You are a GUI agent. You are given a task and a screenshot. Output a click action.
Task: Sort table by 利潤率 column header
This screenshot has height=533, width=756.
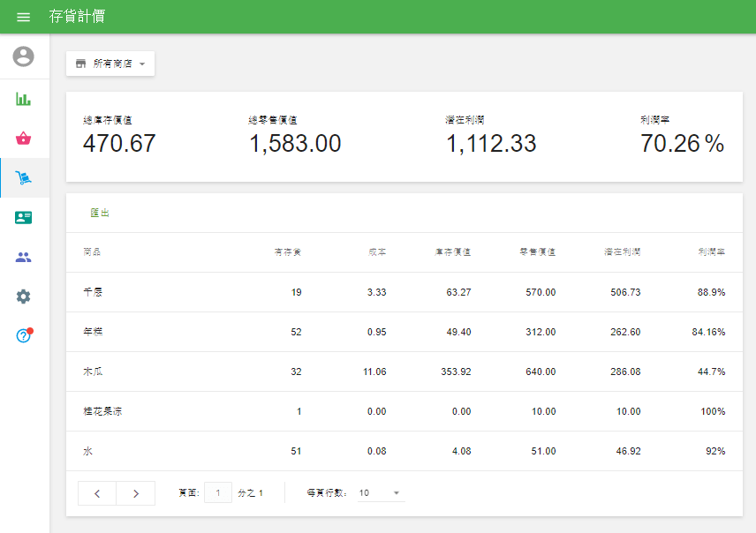coord(711,252)
